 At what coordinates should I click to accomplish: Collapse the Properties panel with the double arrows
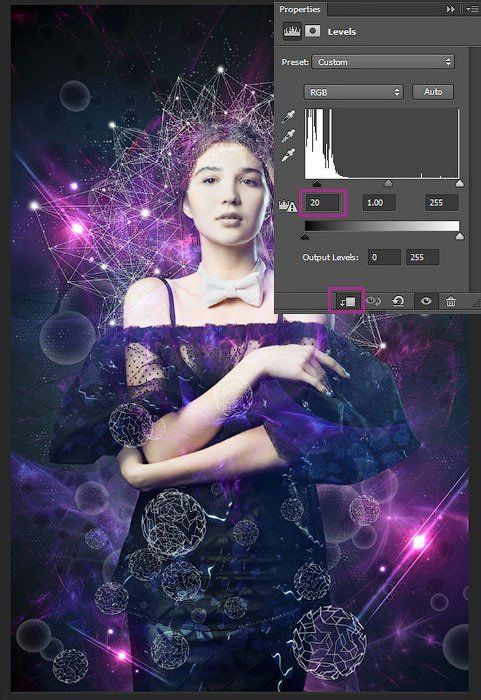click(x=451, y=9)
